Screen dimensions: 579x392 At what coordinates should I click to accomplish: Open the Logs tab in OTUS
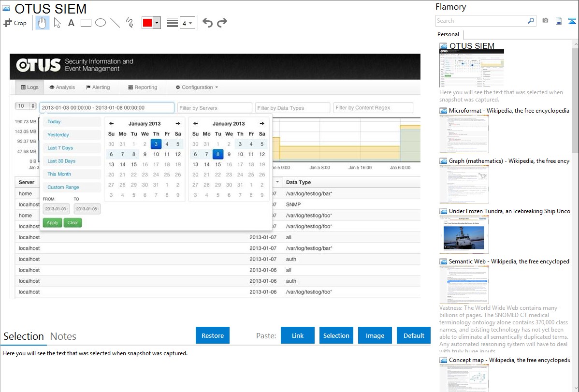(29, 87)
